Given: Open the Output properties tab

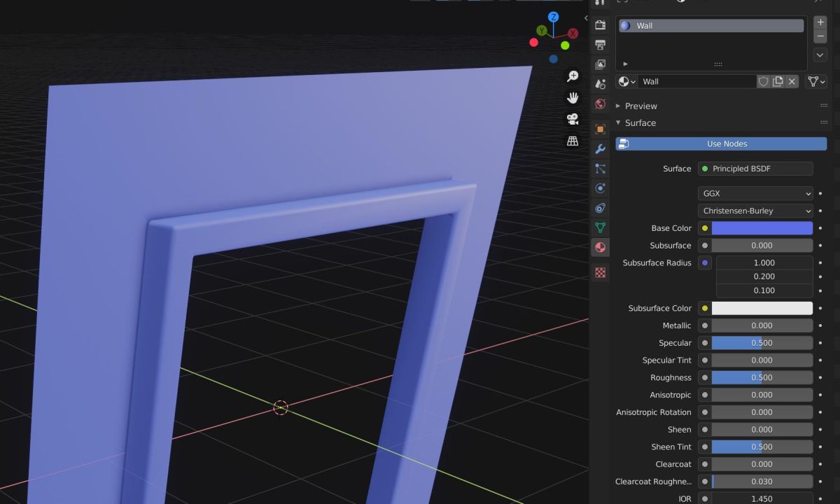Looking at the screenshot, I should (600, 45).
